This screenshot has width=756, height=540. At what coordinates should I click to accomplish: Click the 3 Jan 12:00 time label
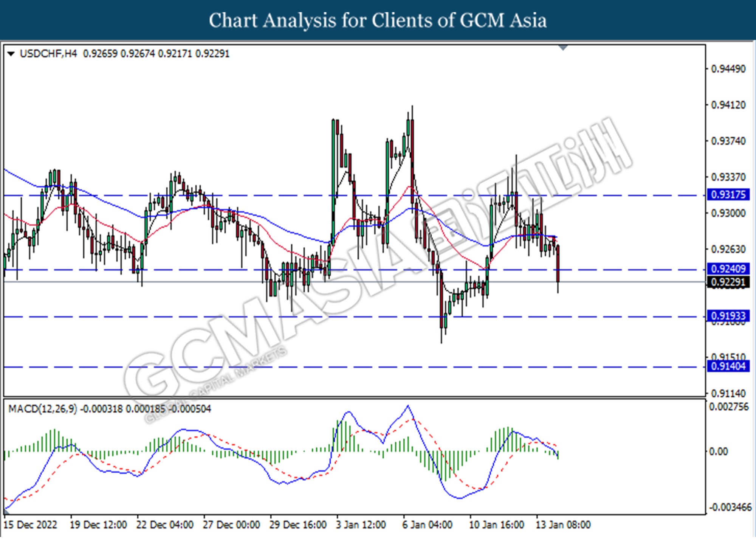tap(361, 525)
